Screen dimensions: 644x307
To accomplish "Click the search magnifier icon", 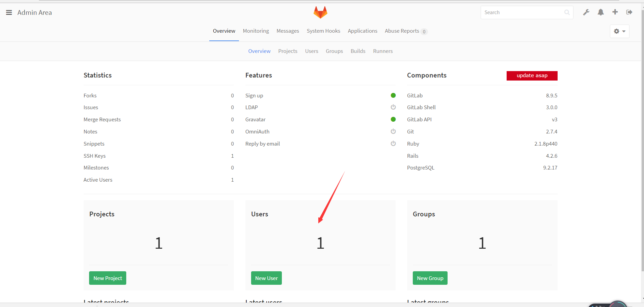I will pyautogui.click(x=567, y=12).
